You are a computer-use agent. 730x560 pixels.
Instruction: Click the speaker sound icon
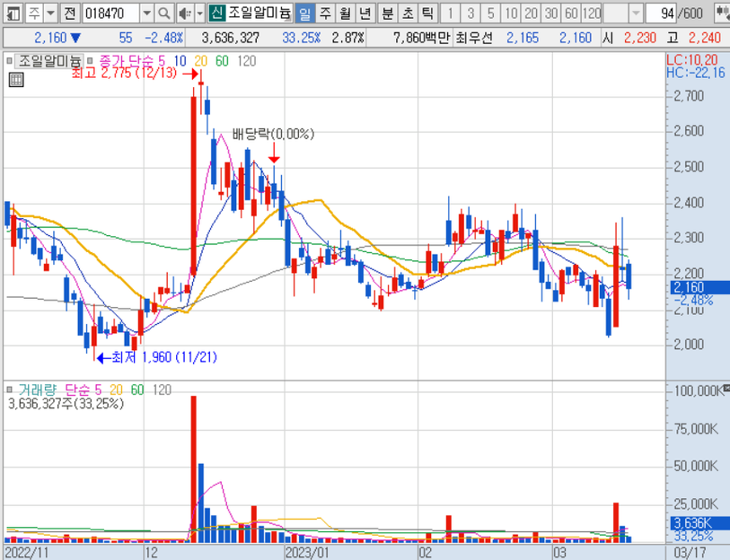pos(185,13)
